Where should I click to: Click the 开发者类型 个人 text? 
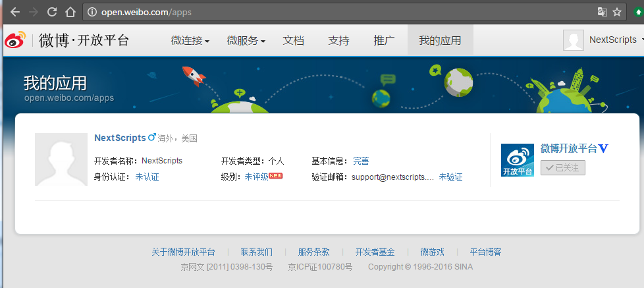click(x=253, y=161)
